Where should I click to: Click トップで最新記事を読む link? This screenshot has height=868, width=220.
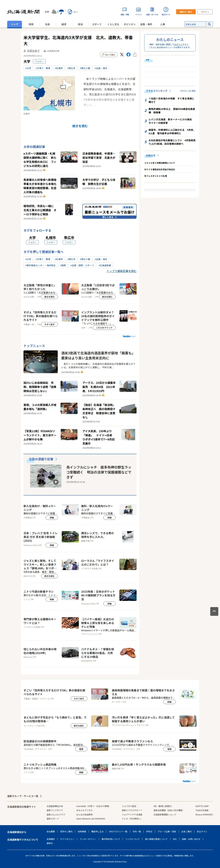121,271
